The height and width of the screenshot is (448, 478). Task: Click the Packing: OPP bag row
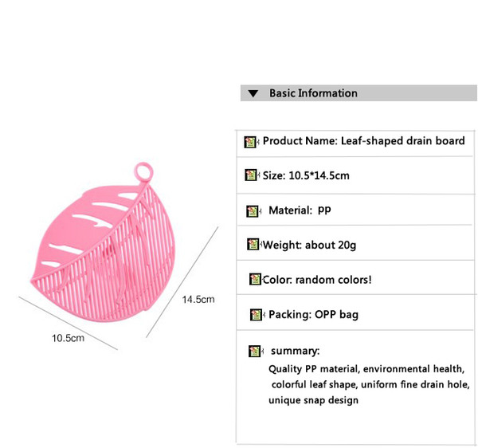pyautogui.click(x=355, y=312)
